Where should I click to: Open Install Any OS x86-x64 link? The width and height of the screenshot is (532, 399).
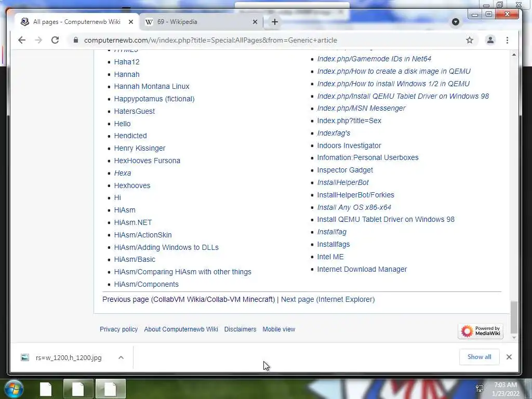point(354,207)
